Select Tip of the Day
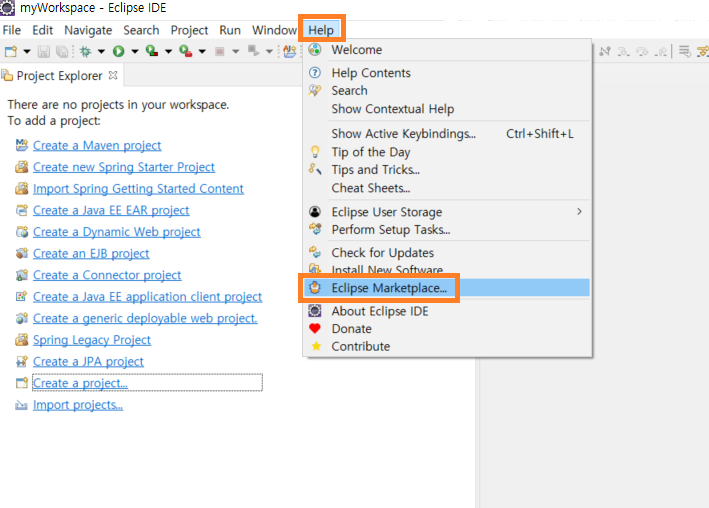 447,152
